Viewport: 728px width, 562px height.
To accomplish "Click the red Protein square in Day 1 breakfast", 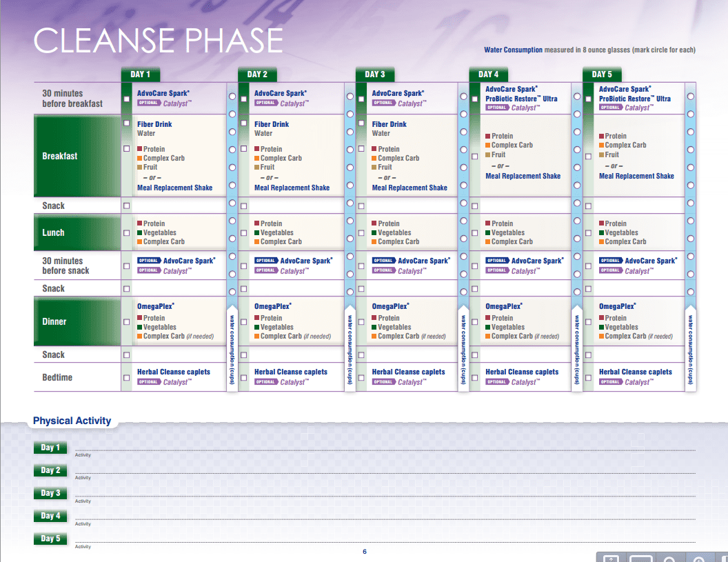I will pyautogui.click(x=140, y=149).
